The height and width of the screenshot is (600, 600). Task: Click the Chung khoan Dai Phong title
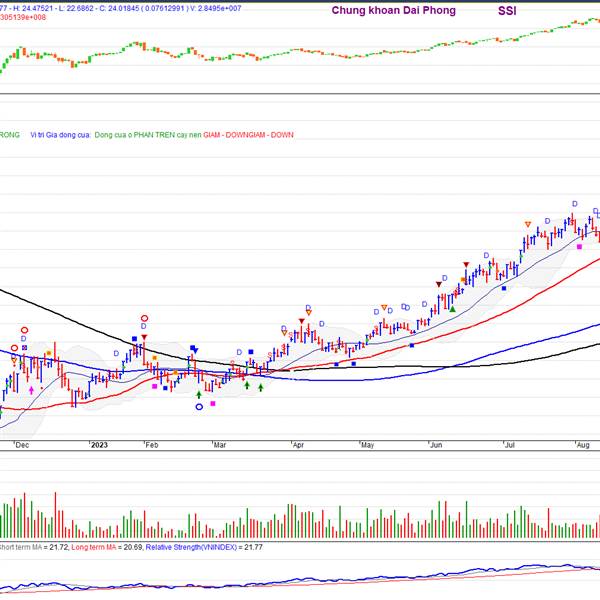[x=394, y=11]
